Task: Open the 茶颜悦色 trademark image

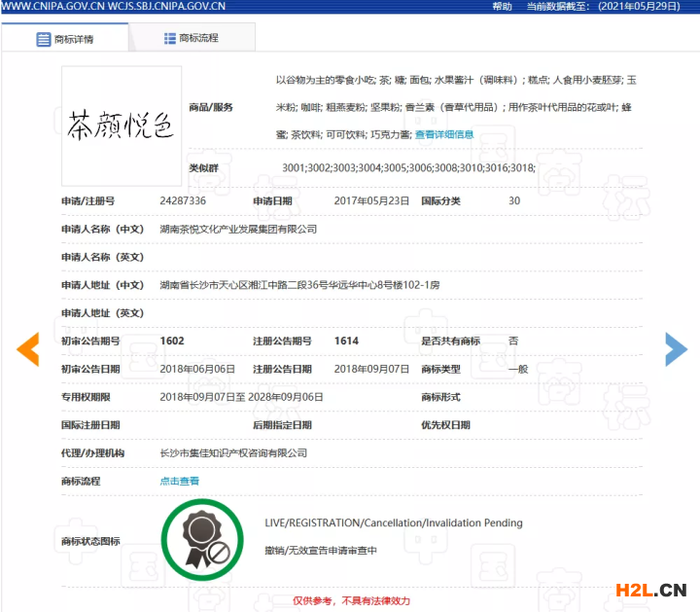Action: click(122, 126)
